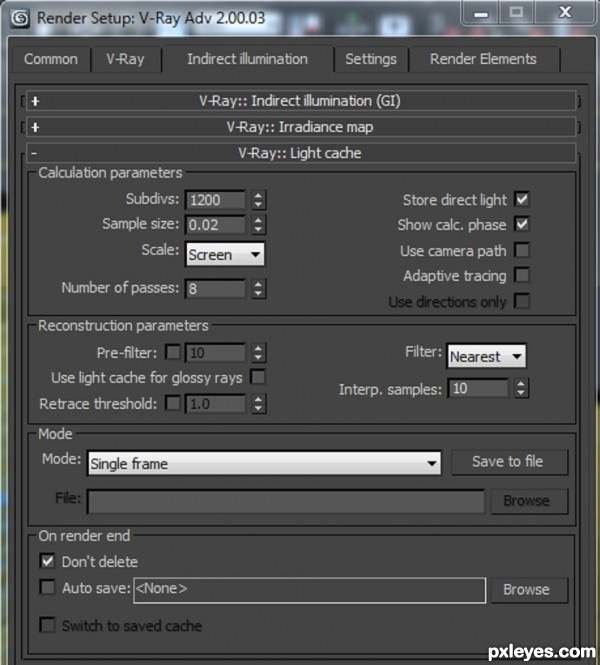Click the Pre-filter spinner arrows

[x=258, y=353]
